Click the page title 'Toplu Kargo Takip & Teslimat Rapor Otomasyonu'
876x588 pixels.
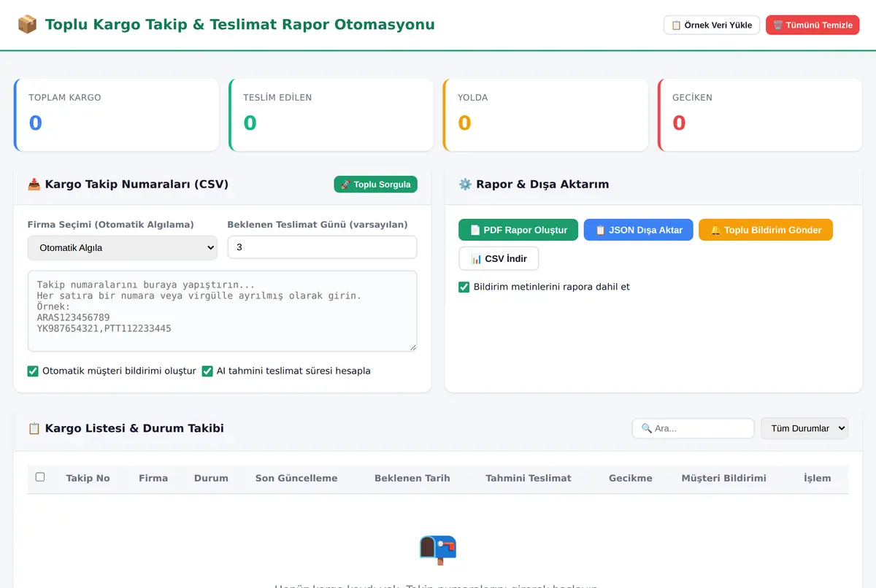coord(239,25)
